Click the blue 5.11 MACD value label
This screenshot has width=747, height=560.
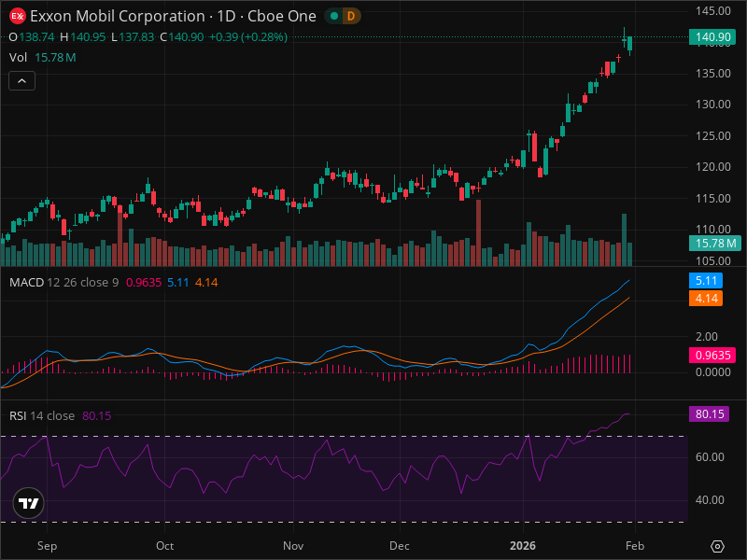pyautogui.click(x=706, y=281)
